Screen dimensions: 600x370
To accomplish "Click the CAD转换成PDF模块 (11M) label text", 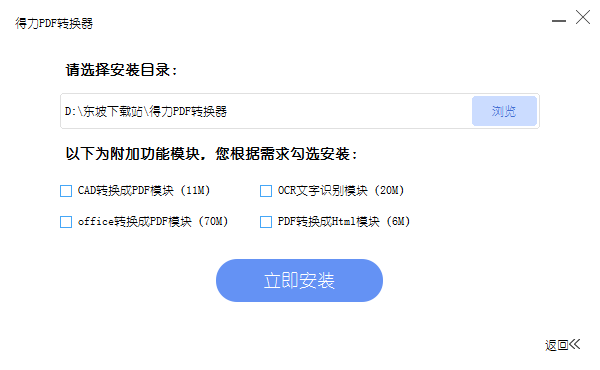I will click(x=144, y=191).
